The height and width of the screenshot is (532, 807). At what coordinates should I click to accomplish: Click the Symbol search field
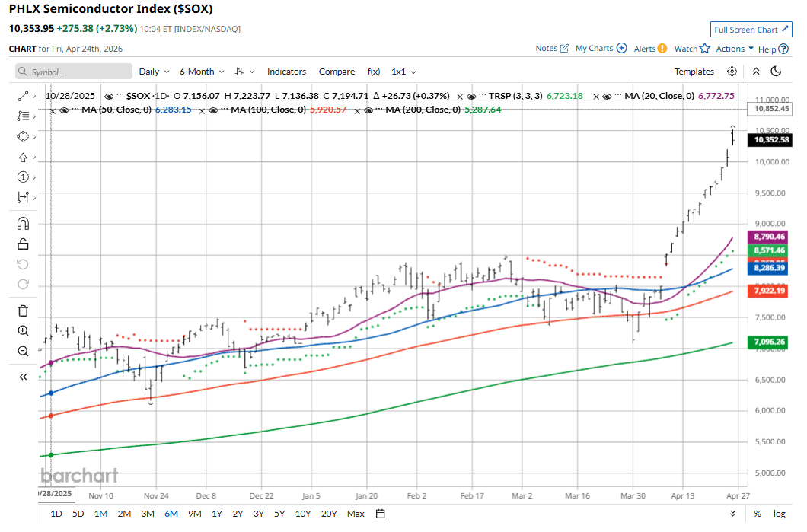coord(72,72)
